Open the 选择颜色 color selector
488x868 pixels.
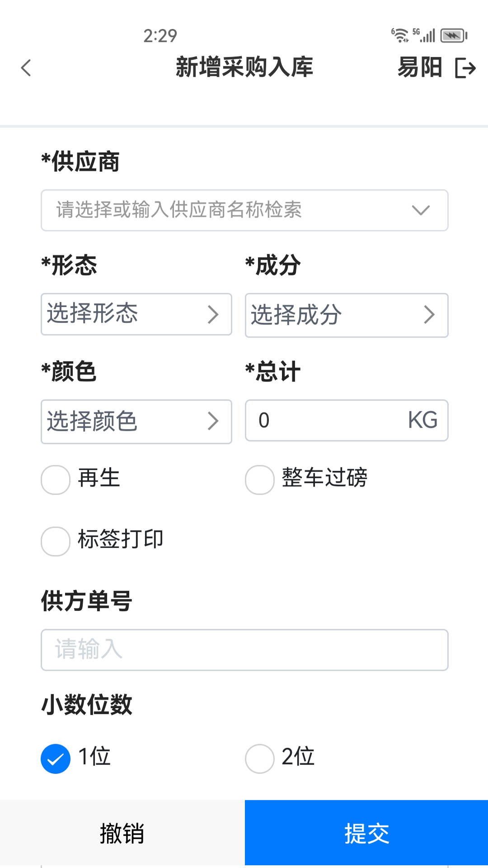(136, 421)
